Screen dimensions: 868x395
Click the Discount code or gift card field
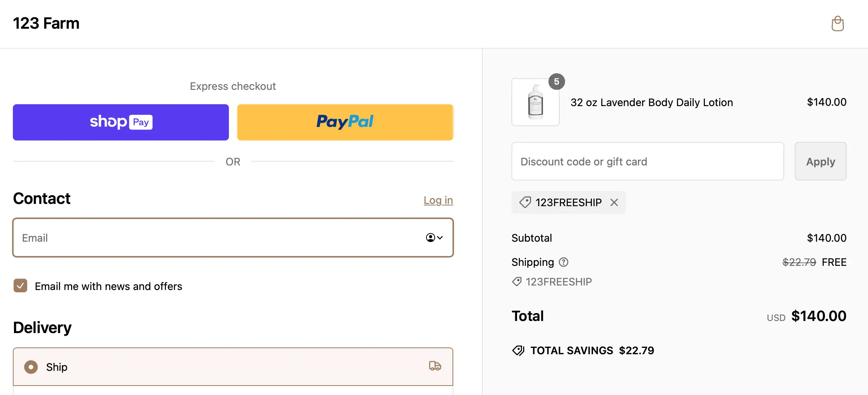tap(647, 161)
